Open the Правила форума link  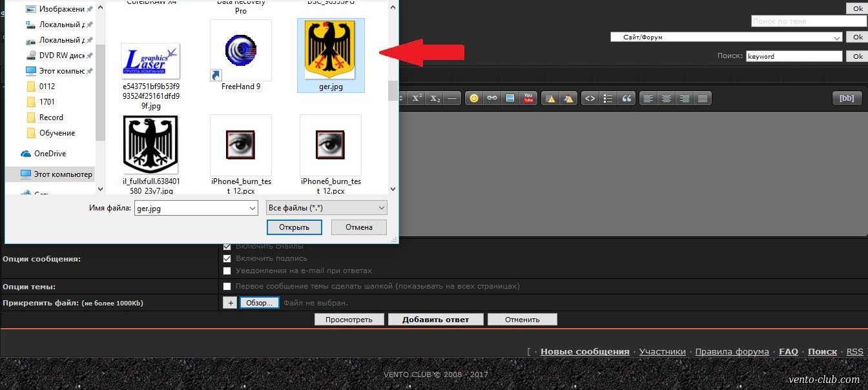(x=732, y=352)
